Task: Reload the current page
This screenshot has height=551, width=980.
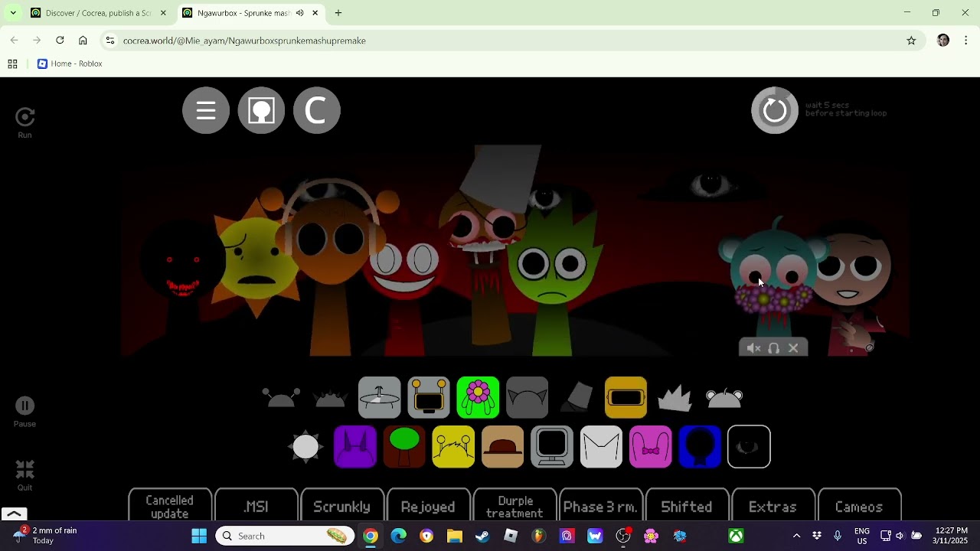Action: pyautogui.click(x=60, y=41)
